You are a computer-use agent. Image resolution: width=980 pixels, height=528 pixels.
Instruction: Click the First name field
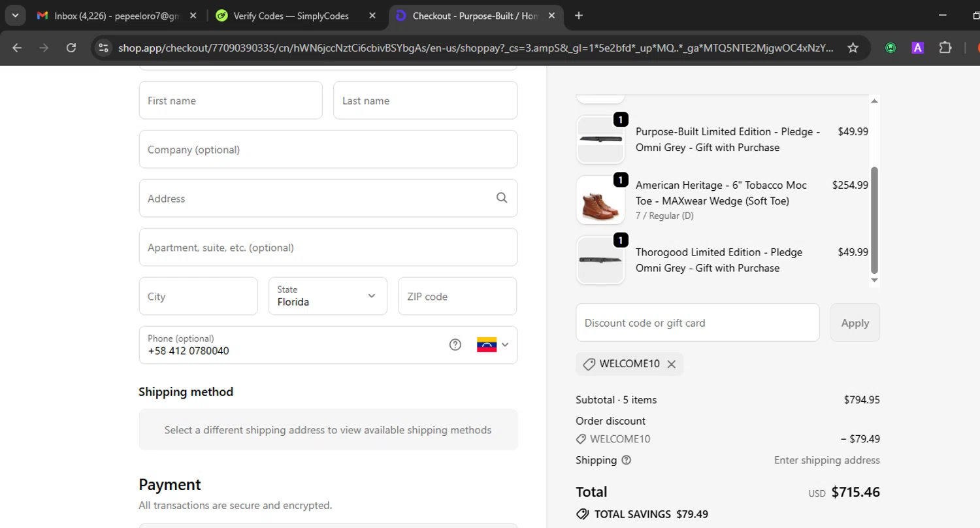click(231, 100)
